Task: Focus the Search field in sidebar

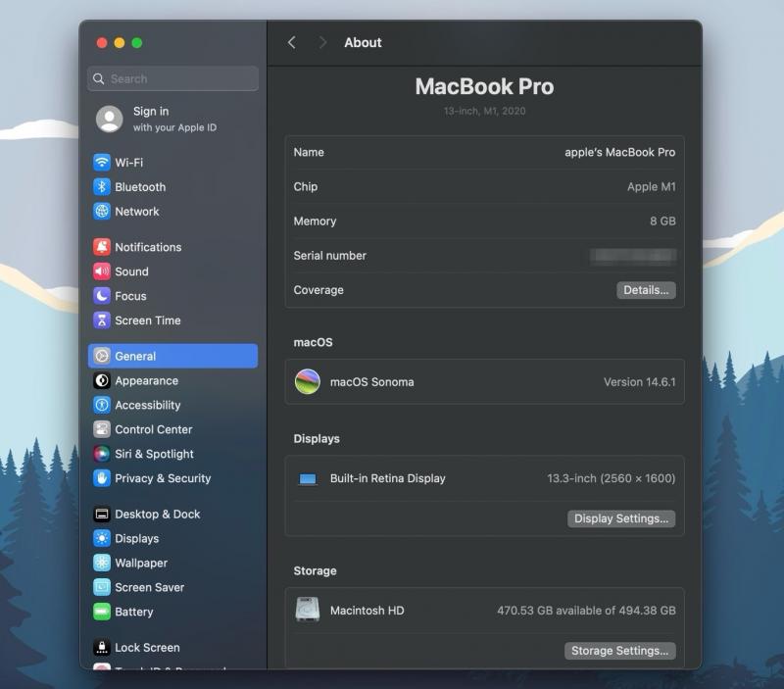Action: coord(173,79)
